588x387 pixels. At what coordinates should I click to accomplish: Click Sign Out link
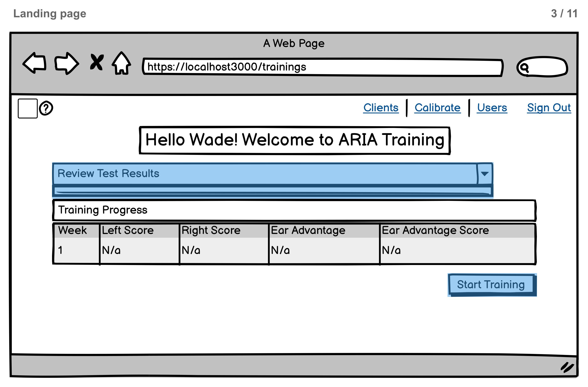click(549, 108)
